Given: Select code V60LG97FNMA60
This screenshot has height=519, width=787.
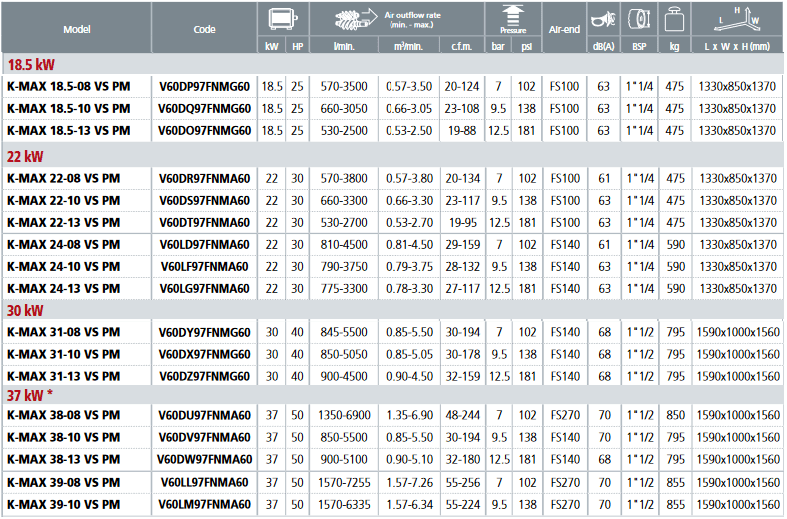Looking at the screenshot, I should point(204,289).
